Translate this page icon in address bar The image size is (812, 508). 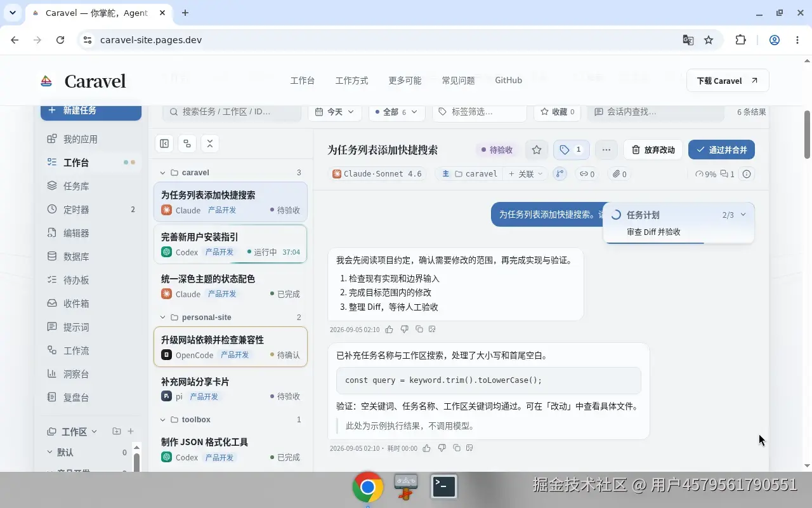coord(688,40)
